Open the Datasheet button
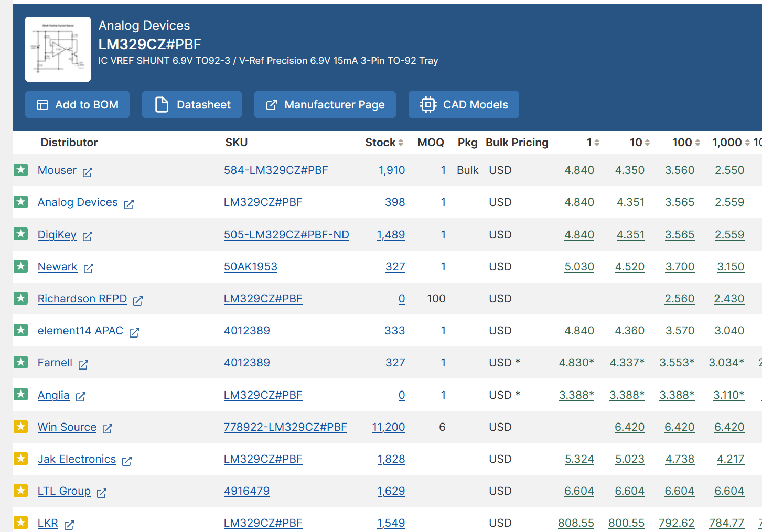The width and height of the screenshot is (762, 532). (x=192, y=105)
